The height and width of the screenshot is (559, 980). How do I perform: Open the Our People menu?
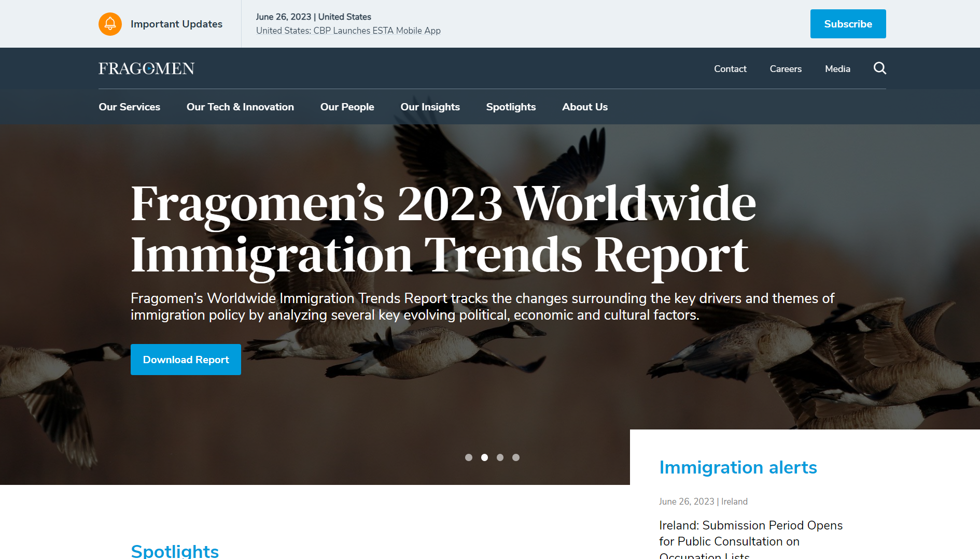(x=347, y=107)
